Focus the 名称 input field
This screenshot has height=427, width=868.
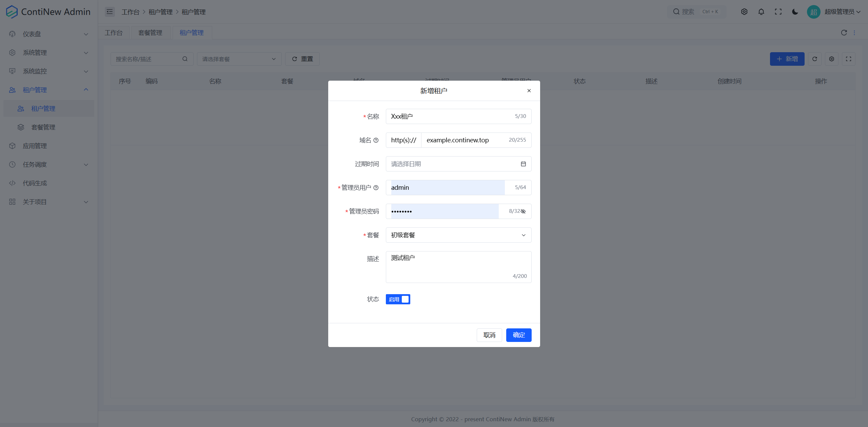tap(458, 117)
